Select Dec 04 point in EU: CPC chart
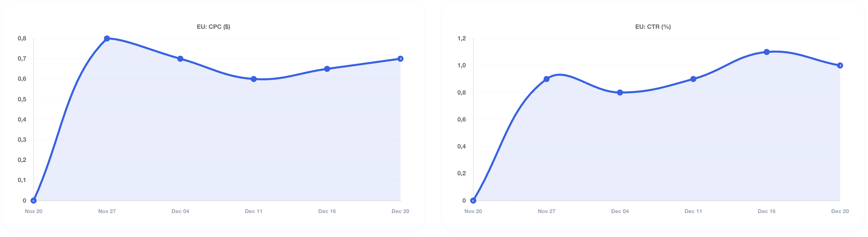The width and height of the screenshot is (868, 237). 180,59
